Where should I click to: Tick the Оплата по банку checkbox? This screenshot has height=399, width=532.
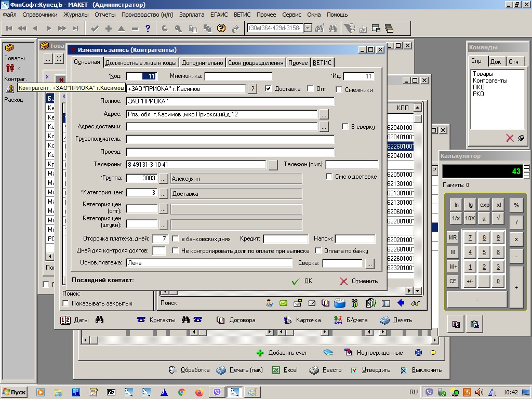coord(318,251)
